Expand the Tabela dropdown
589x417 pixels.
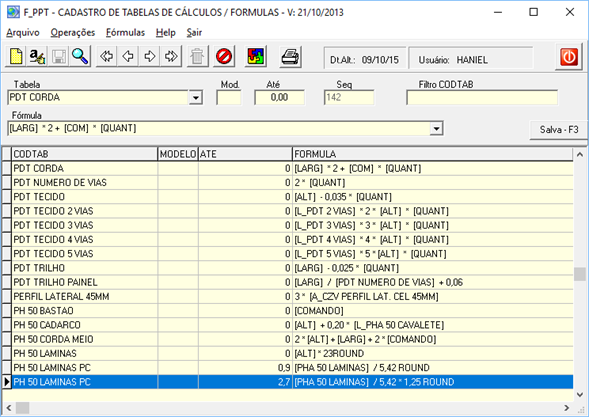click(x=196, y=98)
